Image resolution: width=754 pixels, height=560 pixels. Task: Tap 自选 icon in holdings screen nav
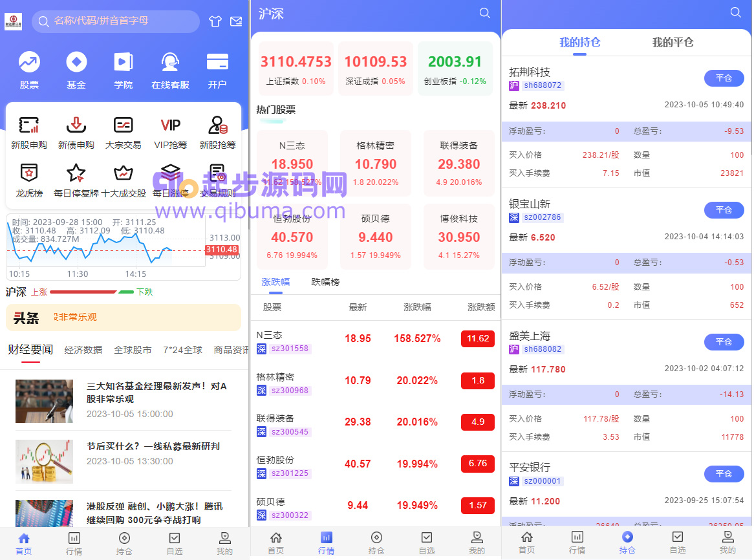(x=678, y=537)
